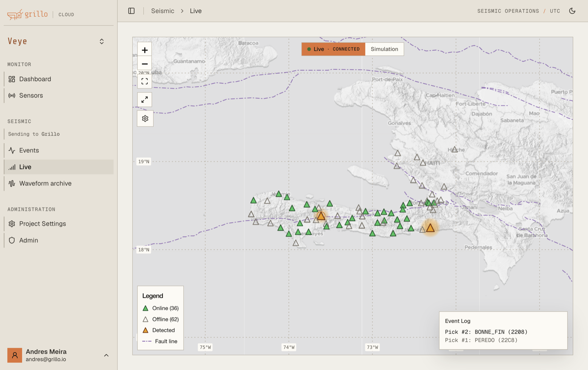Switch to dark mode moon icon
This screenshot has width=588, height=370.
click(572, 11)
